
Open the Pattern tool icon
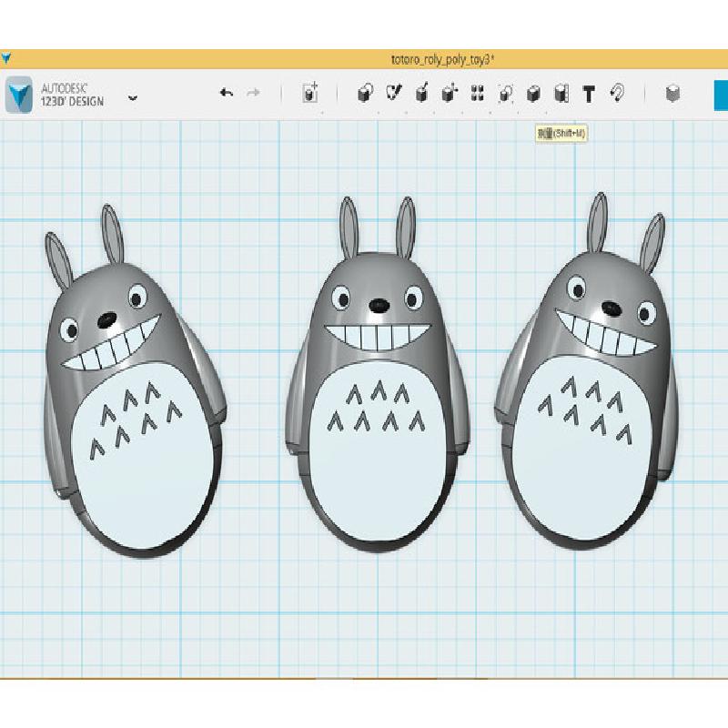[x=477, y=93]
